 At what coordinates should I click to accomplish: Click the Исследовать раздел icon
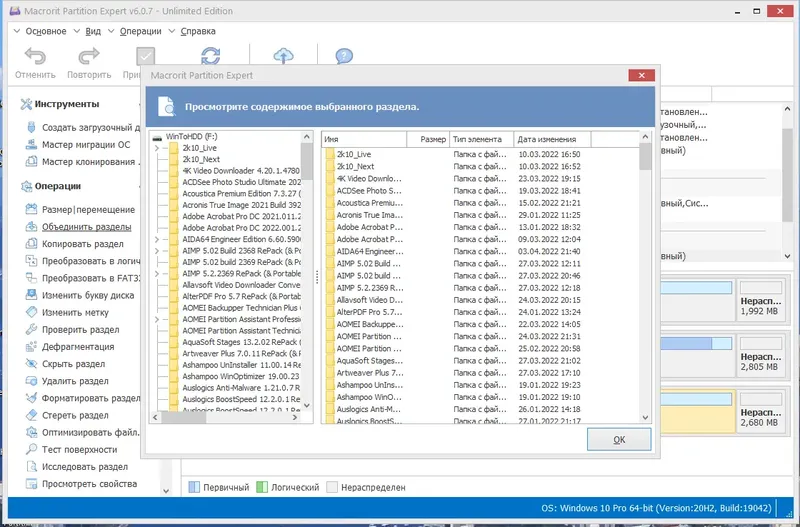click(32, 466)
